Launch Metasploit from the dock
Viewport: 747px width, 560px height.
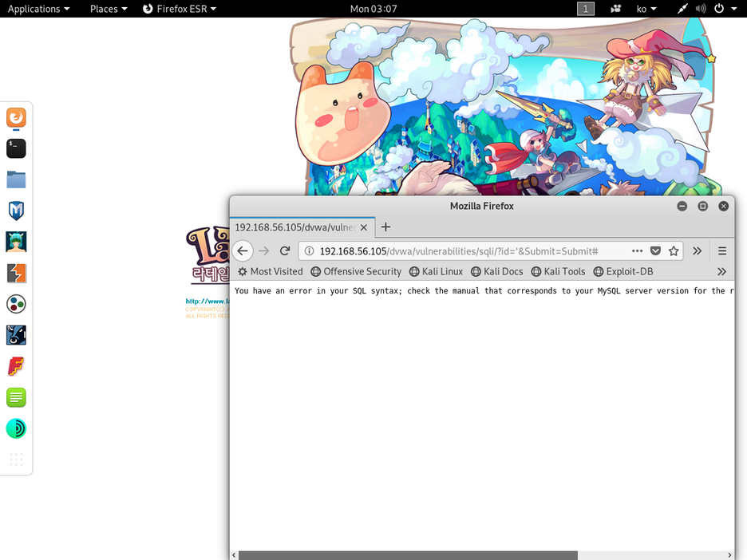[x=16, y=211]
